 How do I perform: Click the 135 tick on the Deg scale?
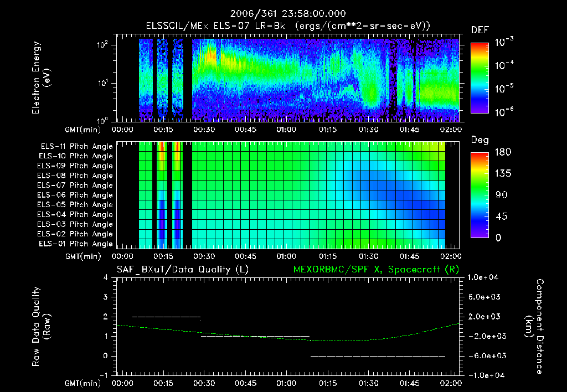coord(503,174)
